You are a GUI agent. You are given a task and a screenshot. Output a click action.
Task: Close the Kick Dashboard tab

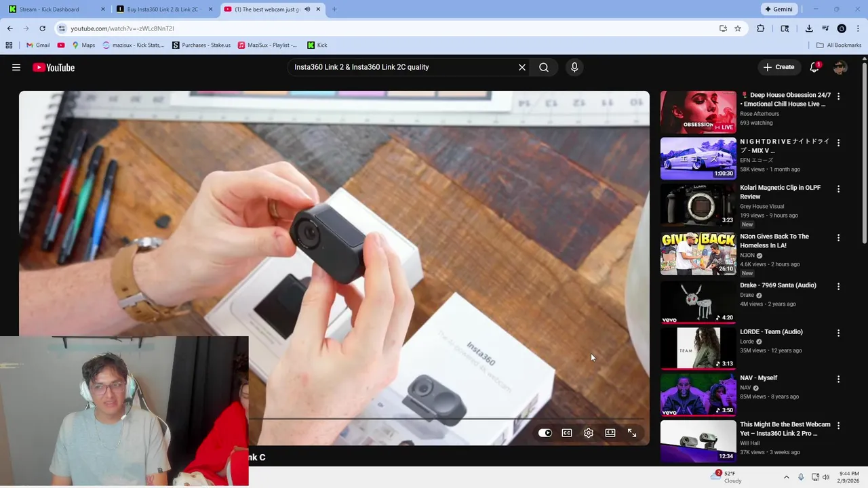pos(103,9)
